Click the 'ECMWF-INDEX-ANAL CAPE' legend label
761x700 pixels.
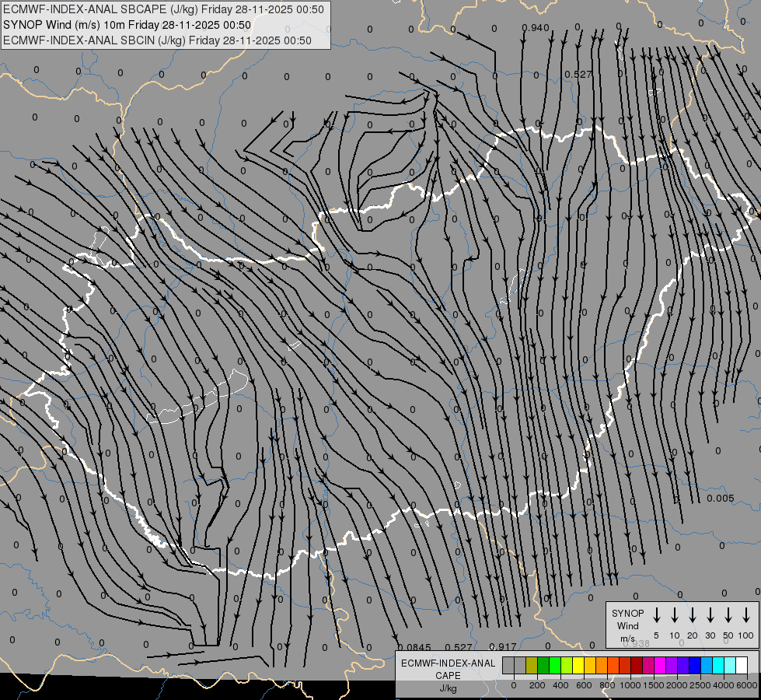coord(448,669)
